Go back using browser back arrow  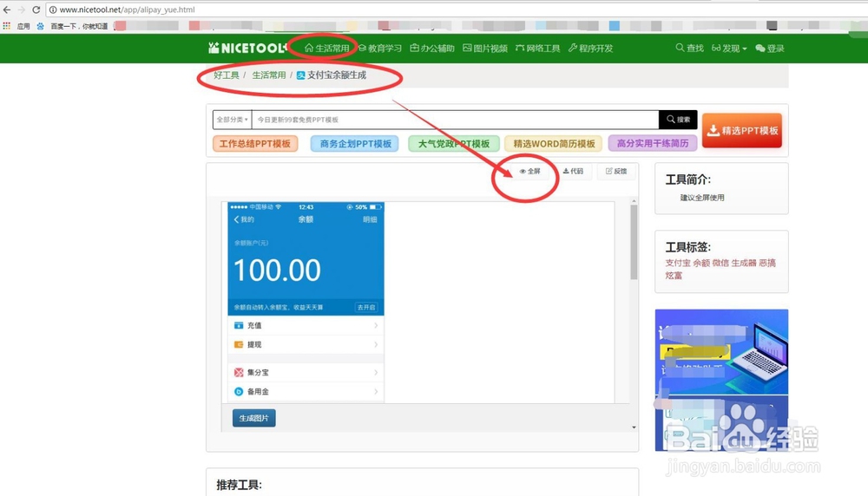(x=7, y=10)
